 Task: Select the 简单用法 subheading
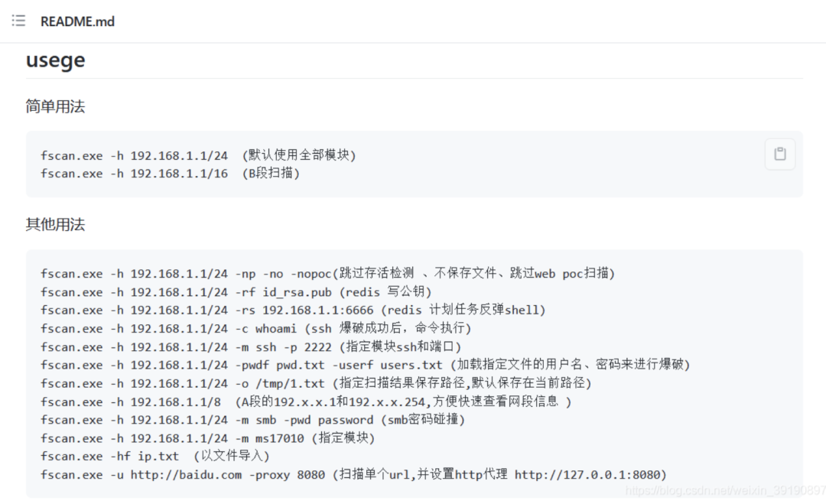point(55,106)
